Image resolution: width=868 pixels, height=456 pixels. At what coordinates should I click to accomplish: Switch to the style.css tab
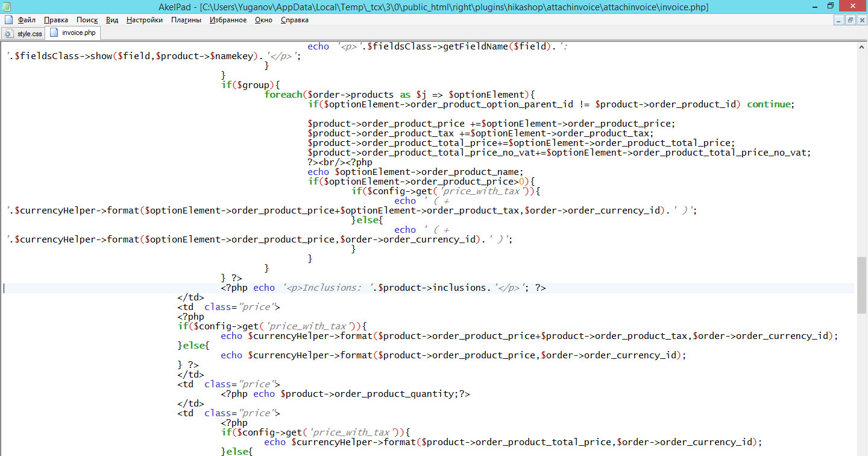[24, 34]
